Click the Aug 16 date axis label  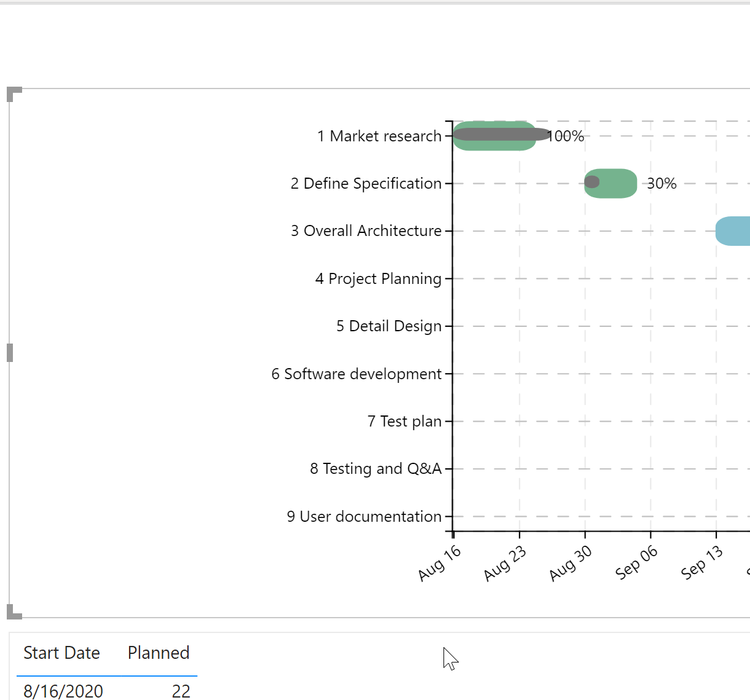click(x=439, y=563)
